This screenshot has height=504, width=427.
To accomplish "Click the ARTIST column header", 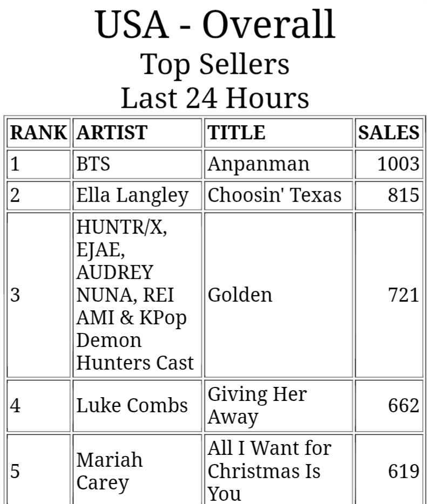I will pyautogui.click(x=112, y=133).
